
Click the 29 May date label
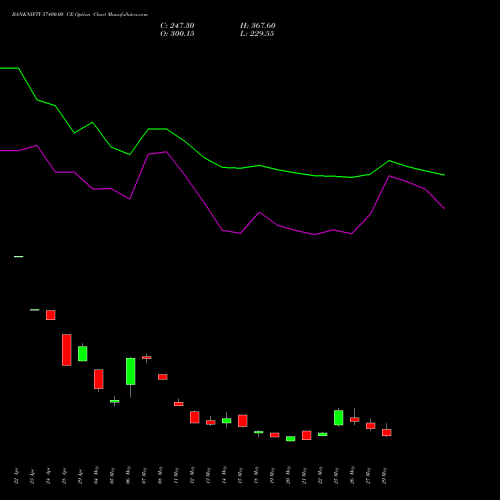tap(384, 475)
